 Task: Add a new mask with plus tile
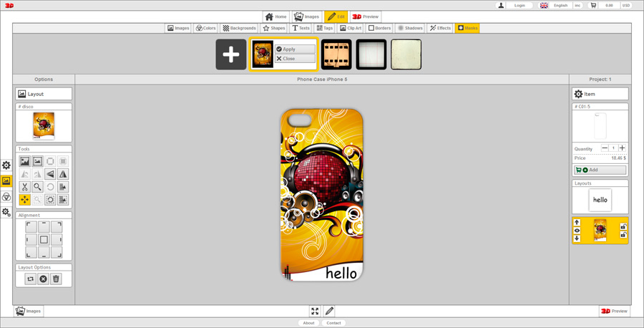[x=231, y=54]
